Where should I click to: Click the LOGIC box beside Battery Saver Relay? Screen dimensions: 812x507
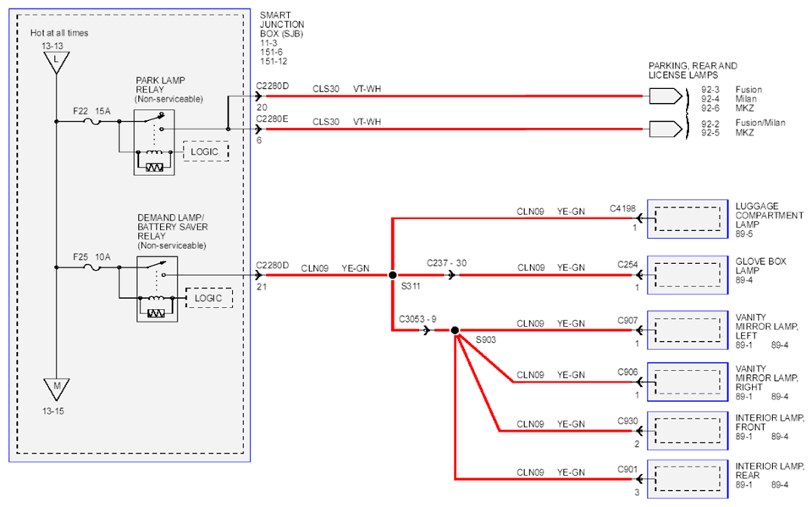click(x=209, y=298)
